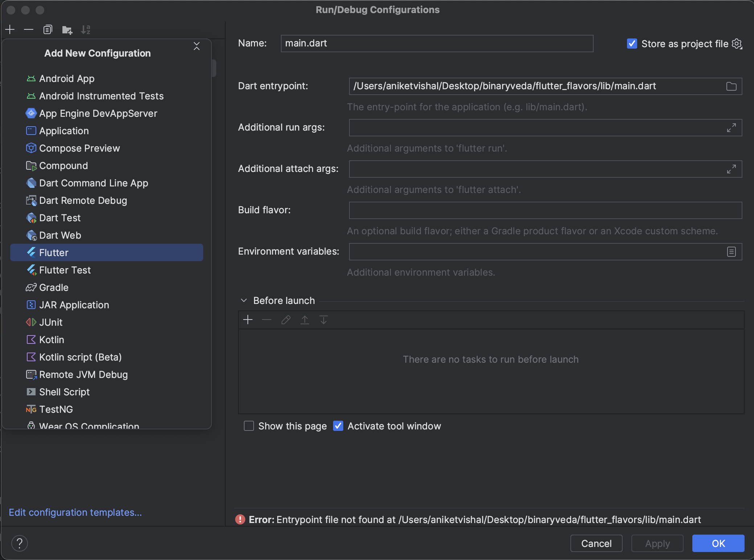Browse for Dart entrypoint folder icon
754x560 pixels.
click(x=731, y=86)
